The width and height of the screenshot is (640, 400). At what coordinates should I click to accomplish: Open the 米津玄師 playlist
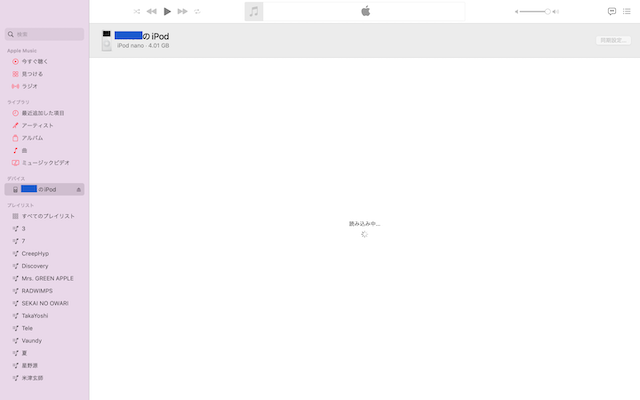44,378
